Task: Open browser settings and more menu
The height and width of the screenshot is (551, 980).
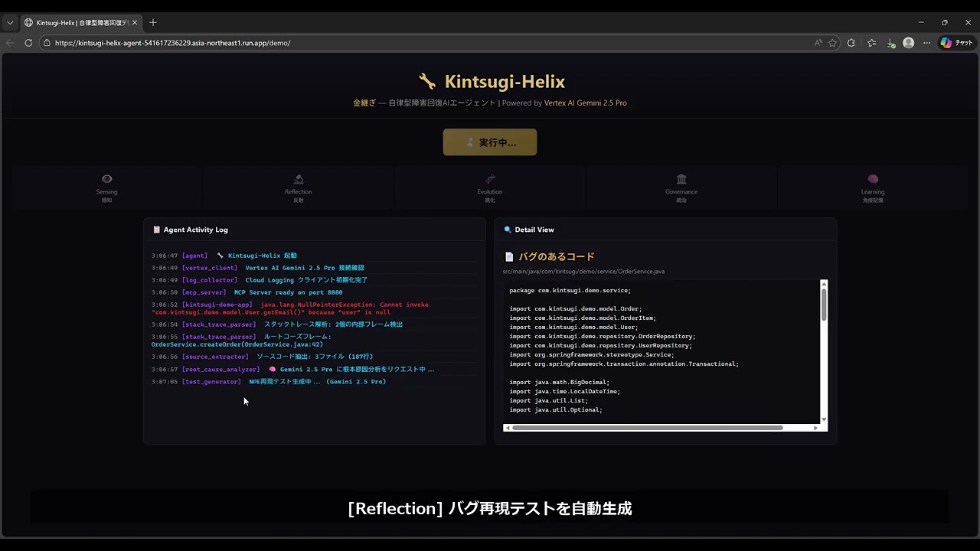Action: (926, 43)
